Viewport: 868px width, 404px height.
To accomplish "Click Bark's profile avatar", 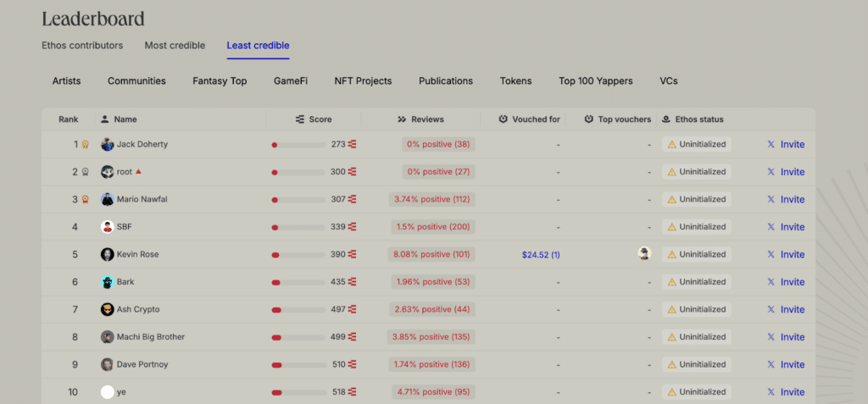I will coord(108,282).
